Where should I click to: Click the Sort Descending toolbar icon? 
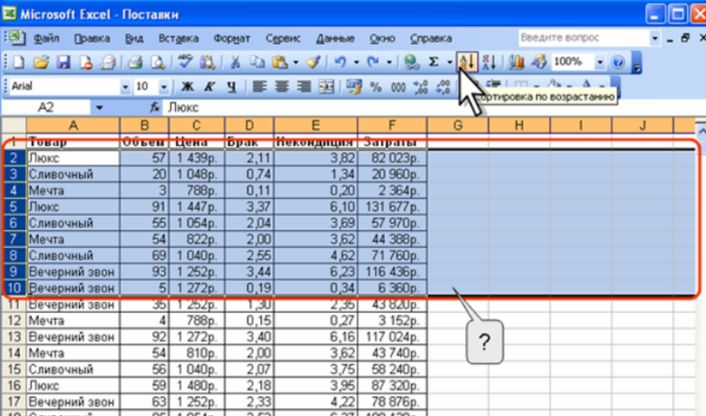pyautogui.click(x=489, y=62)
